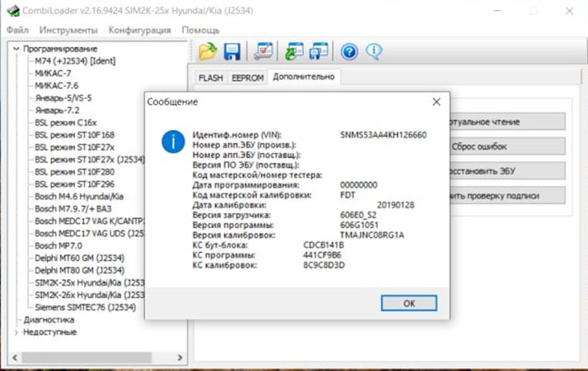Click the calibration workshop code FDT
This screenshot has height=371, width=588.
click(x=347, y=195)
